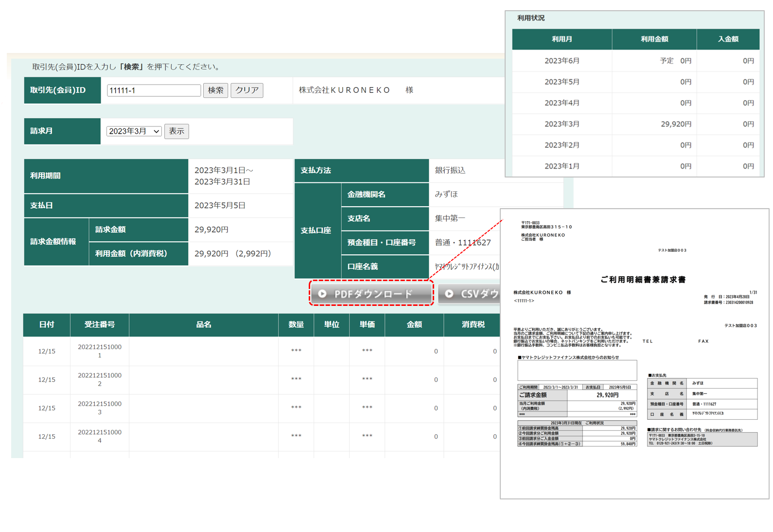Select order number 2022121510001
Viewport: 773px width, 532px height.
100,351
